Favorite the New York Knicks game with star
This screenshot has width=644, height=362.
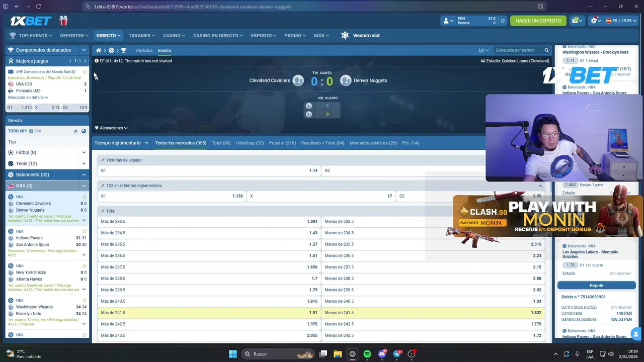(x=85, y=265)
